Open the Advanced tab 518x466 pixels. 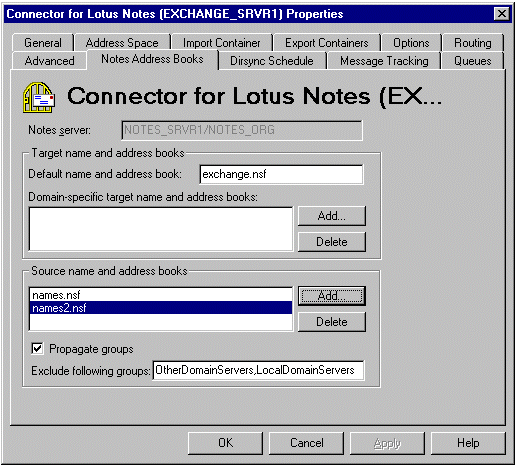(49, 61)
